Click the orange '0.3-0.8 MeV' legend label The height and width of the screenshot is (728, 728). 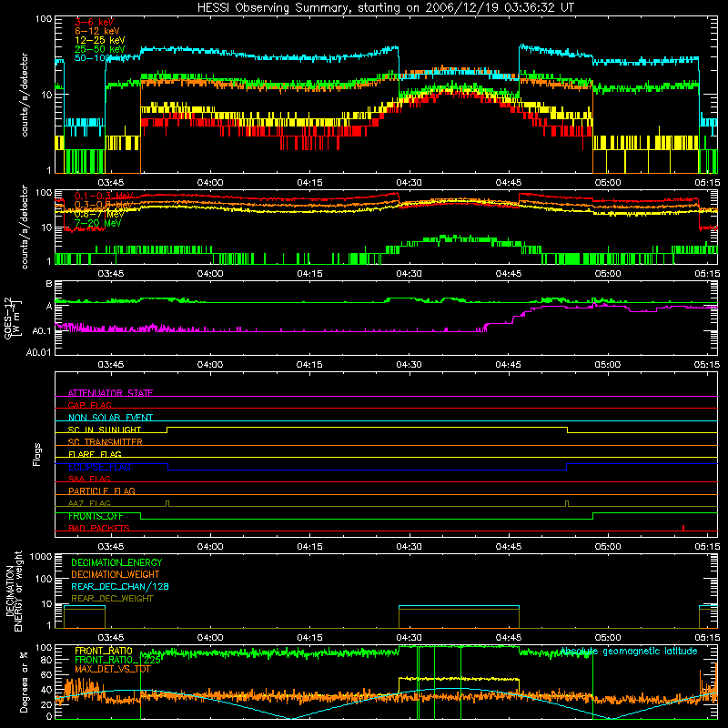point(104,205)
